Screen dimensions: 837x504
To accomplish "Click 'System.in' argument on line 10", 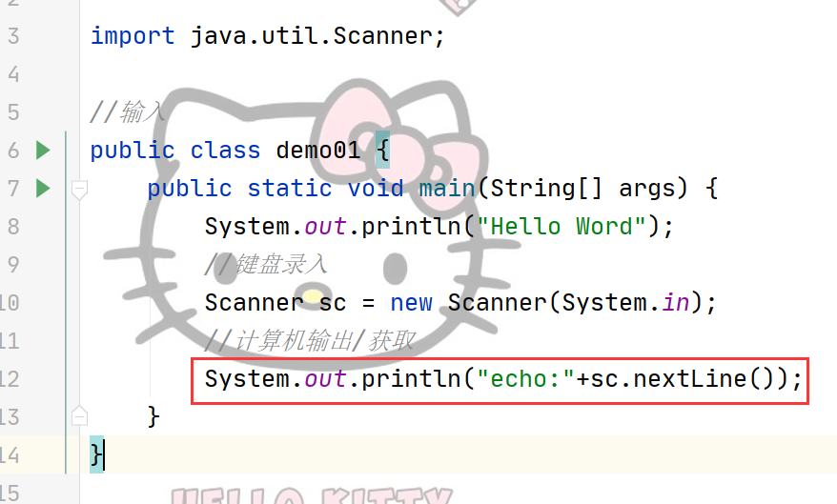I will point(625,303).
